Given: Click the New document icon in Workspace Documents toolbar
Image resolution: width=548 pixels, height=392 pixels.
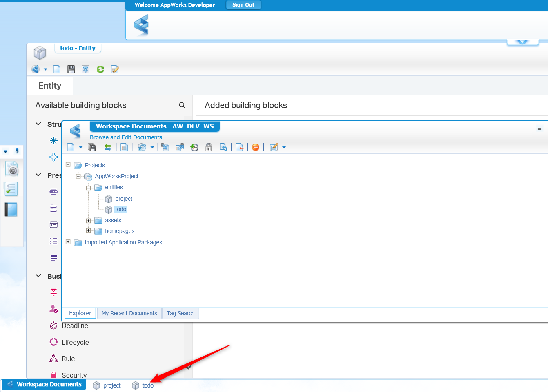Looking at the screenshot, I should pyautogui.click(x=71, y=147).
